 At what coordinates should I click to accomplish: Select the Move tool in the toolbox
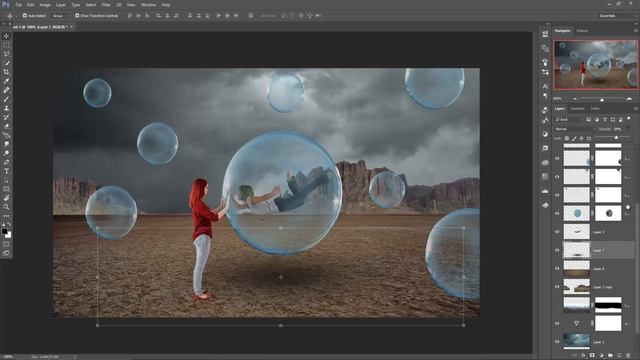click(6, 36)
